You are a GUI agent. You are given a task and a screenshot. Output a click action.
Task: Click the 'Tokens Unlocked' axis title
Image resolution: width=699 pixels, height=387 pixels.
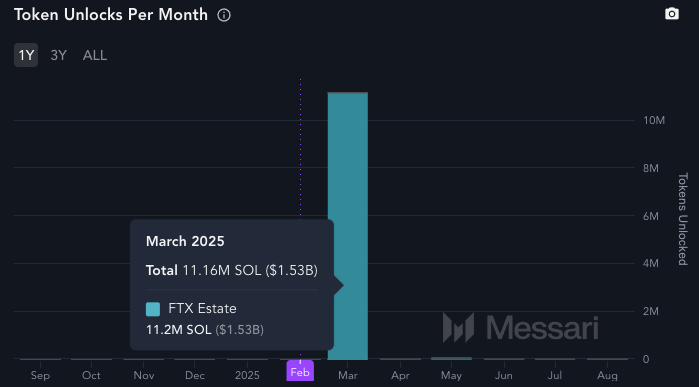(x=683, y=218)
